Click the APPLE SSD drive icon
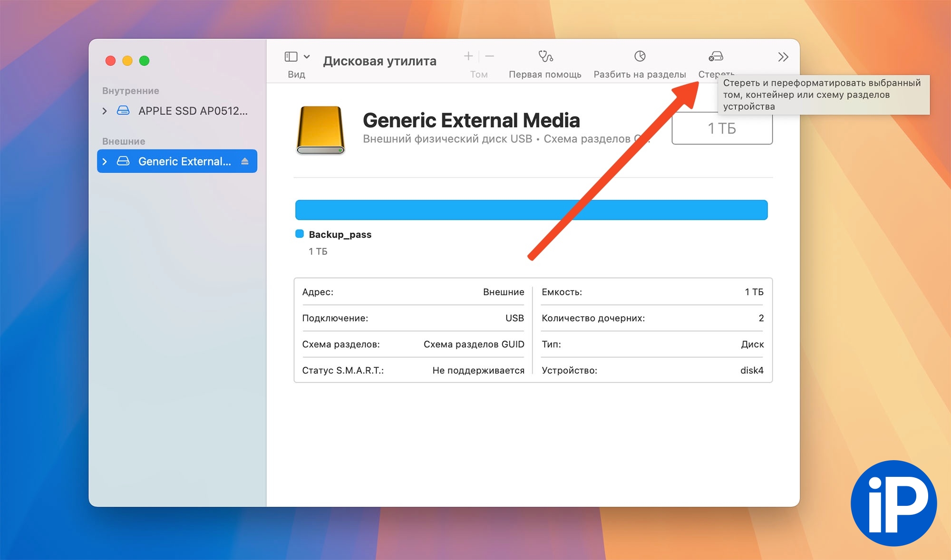Screen dimensions: 951x560 (x=123, y=111)
